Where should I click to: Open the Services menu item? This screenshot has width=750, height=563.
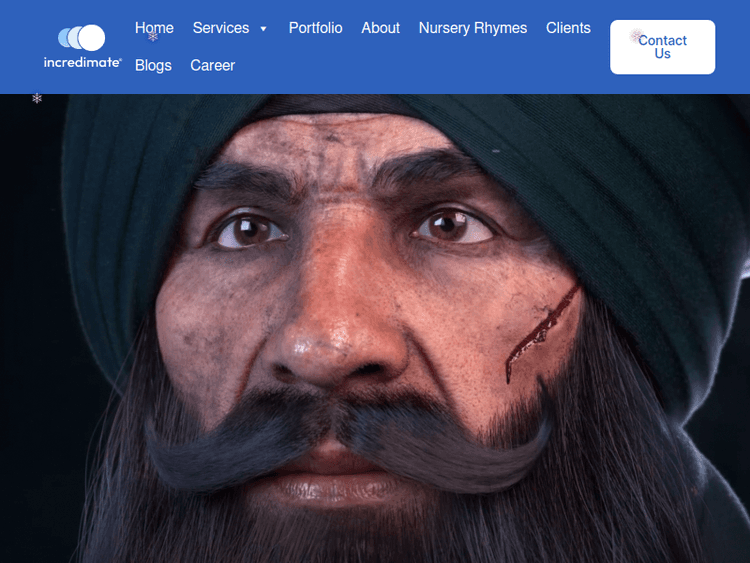[221, 28]
